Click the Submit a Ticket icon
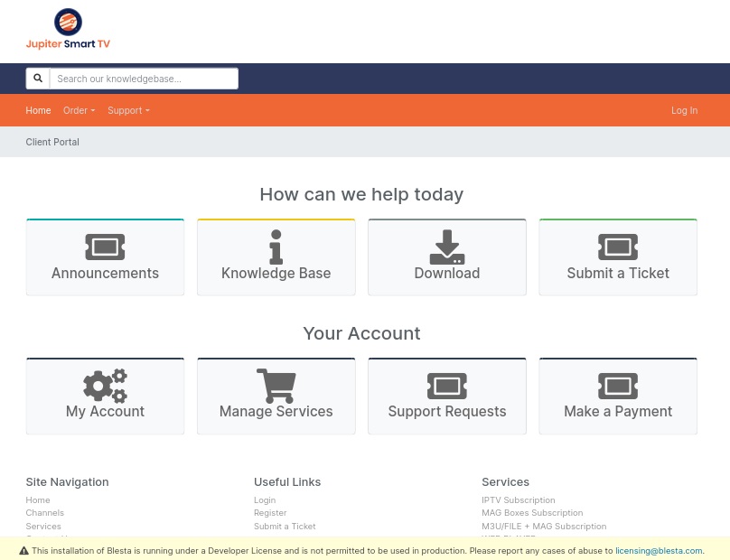This screenshot has height=560, width=730. click(x=618, y=247)
